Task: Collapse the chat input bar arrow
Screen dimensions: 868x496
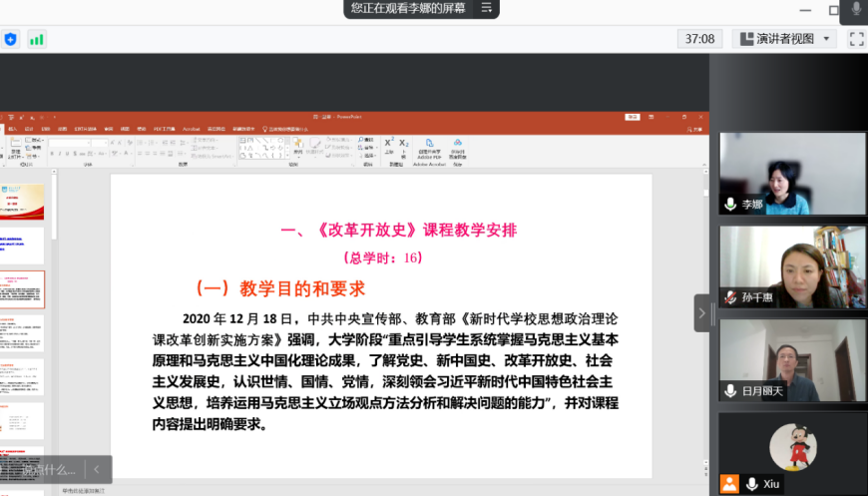Action: 97,469
